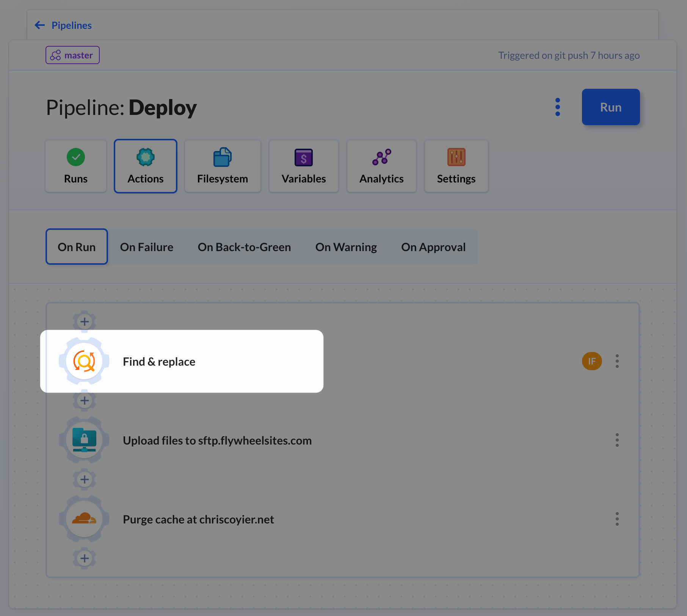Click the Pipeline: Deploy title
This screenshot has height=616, width=687.
(121, 107)
